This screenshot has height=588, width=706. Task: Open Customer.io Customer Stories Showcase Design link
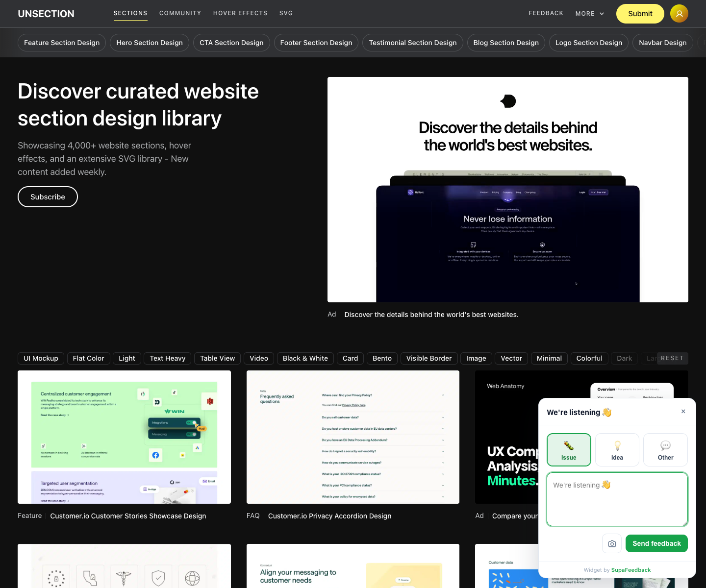[x=128, y=516]
